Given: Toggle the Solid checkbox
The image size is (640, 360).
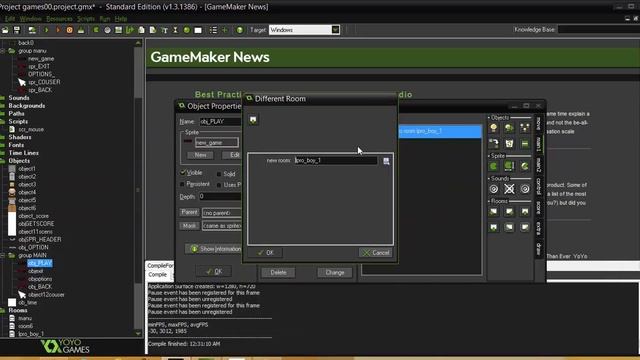Looking at the screenshot, I should (x=219, y=174).
